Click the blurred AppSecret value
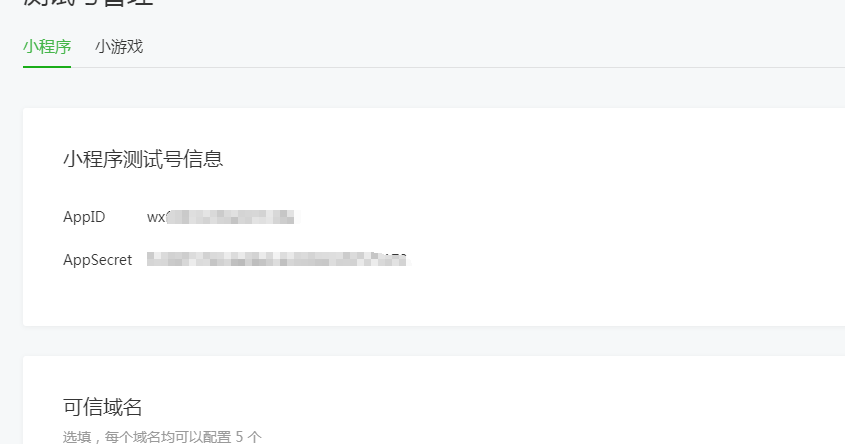This screenshot has width=845, height=444. (x=279, y=260)
